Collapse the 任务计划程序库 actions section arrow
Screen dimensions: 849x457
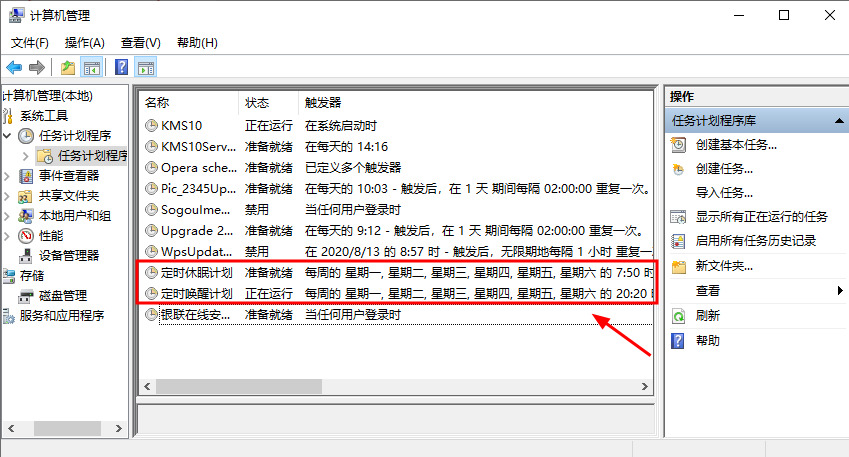[839, 121]
